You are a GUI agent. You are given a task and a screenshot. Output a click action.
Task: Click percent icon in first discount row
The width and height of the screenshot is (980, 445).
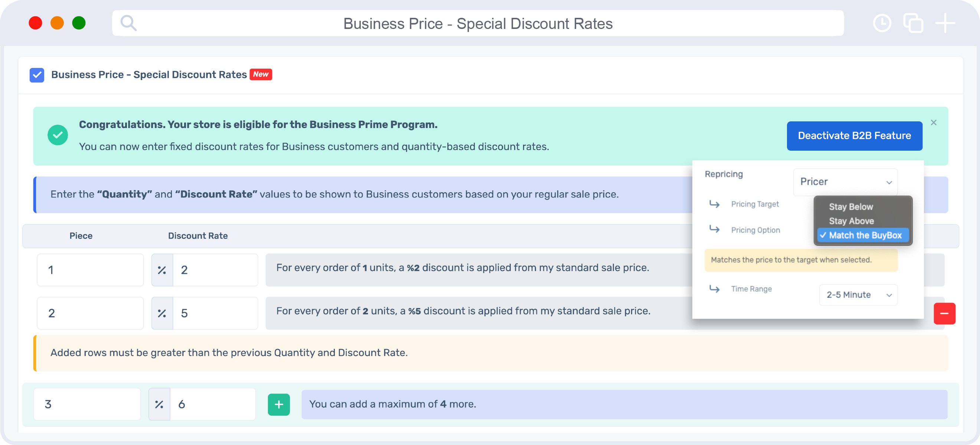(162, 270)
